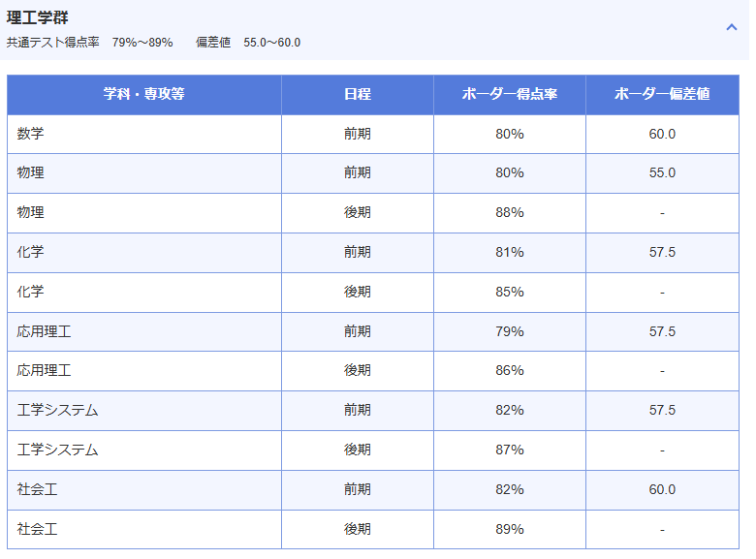Collapse the 理工学群 section with chevron
Image resolution: width=756 pixels, height=559 pixels.
(732, 27)
